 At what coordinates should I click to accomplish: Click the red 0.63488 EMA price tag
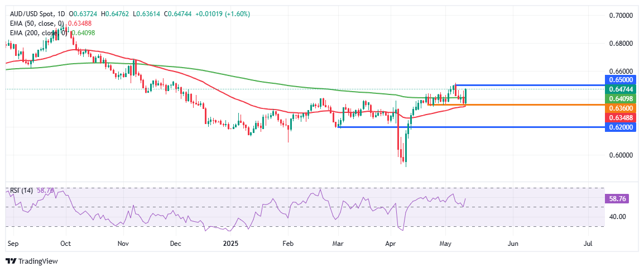[621, 117]
